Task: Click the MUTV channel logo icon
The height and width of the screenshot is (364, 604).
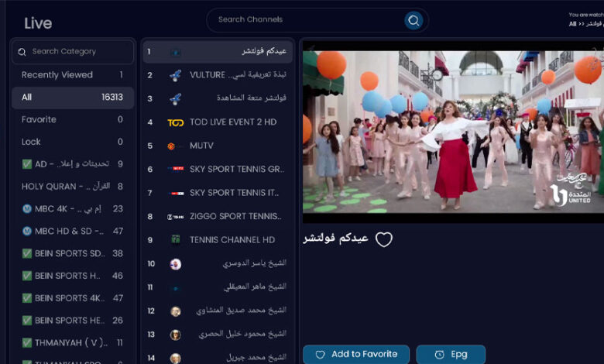Action: 171,146
